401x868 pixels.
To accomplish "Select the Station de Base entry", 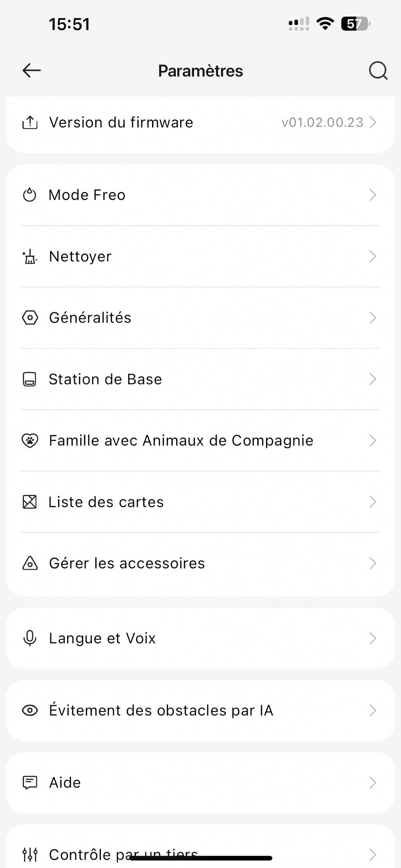I will pos(105,379).
